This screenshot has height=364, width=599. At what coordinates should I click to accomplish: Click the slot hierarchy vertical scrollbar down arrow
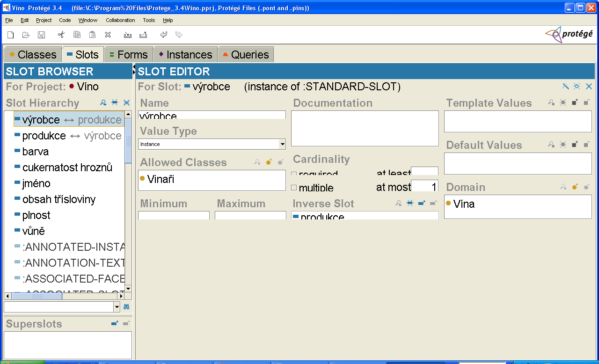pos(128,289)
